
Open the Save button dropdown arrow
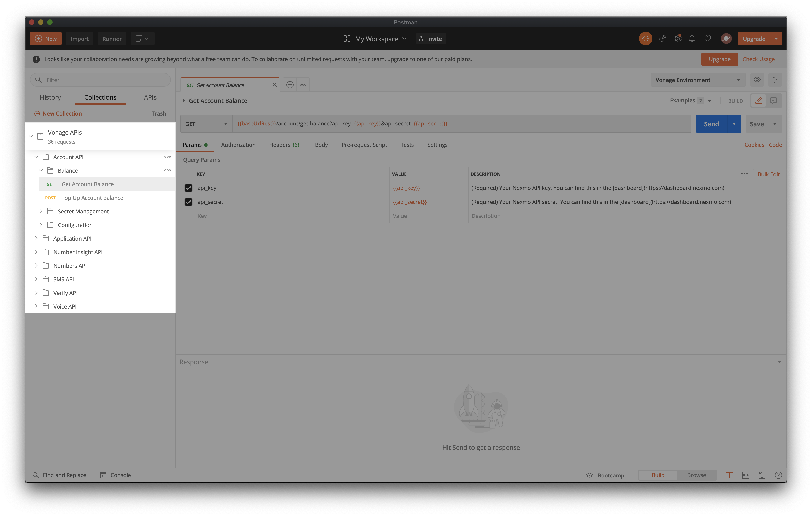[775, 124]
